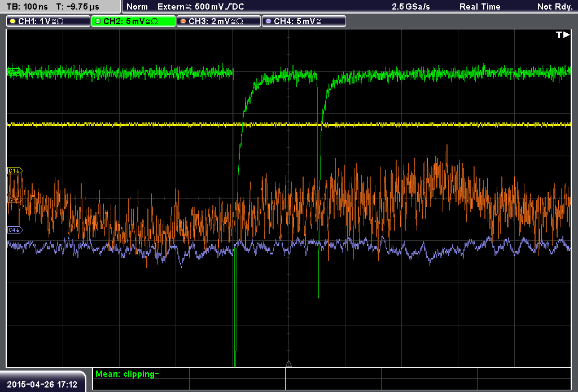Click the yellow dot on CH1 tab
Viewport: 578px width, 392px height.
[x=13, y=21]
